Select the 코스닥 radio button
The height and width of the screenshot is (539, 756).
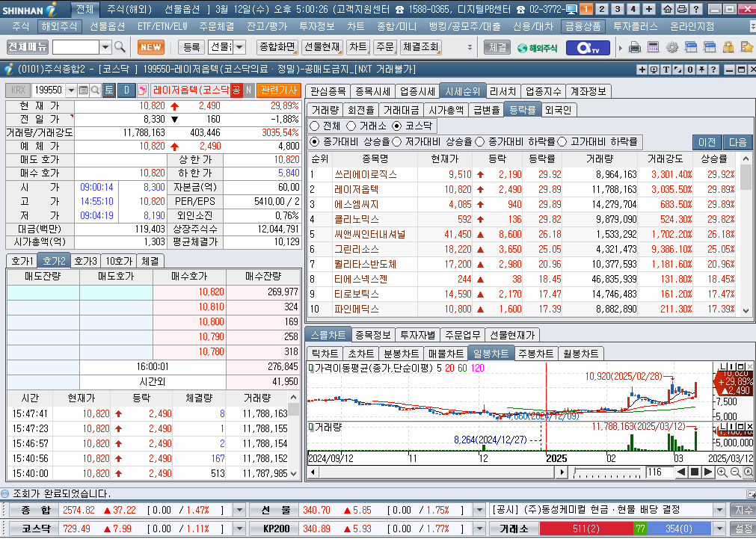(397, 126)
